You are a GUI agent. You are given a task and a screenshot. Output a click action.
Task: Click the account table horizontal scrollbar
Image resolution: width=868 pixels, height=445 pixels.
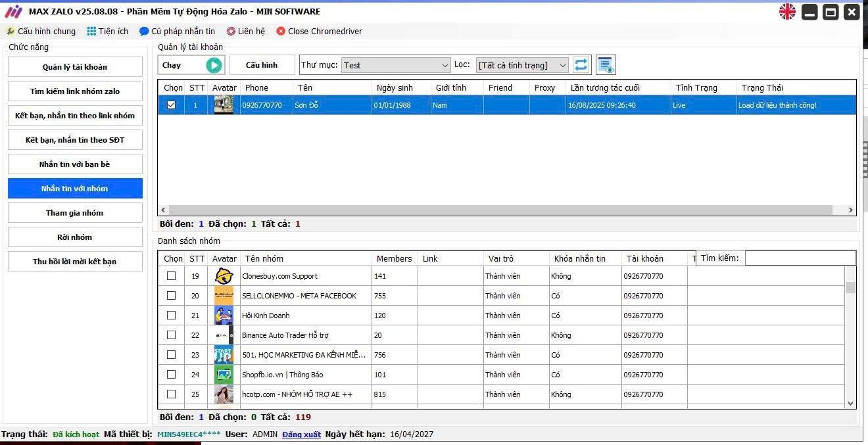500,210
